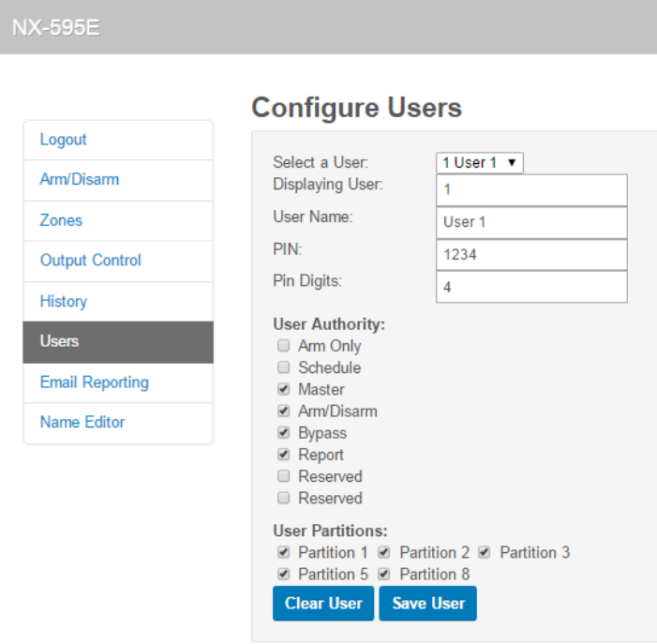Toggle the Partition 1 checkbox
The height and width of the screenshot is (644, 657).
coord(284,552)
